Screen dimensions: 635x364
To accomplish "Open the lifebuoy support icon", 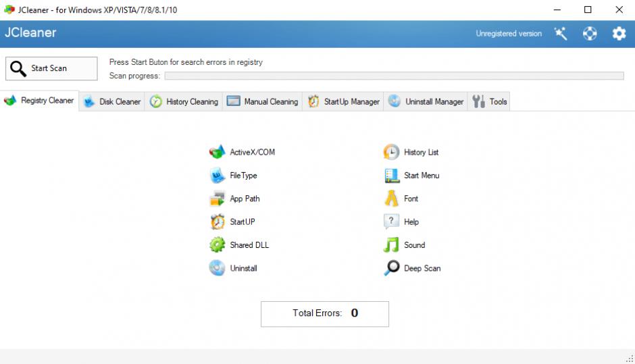I will (x=590, y=34).
